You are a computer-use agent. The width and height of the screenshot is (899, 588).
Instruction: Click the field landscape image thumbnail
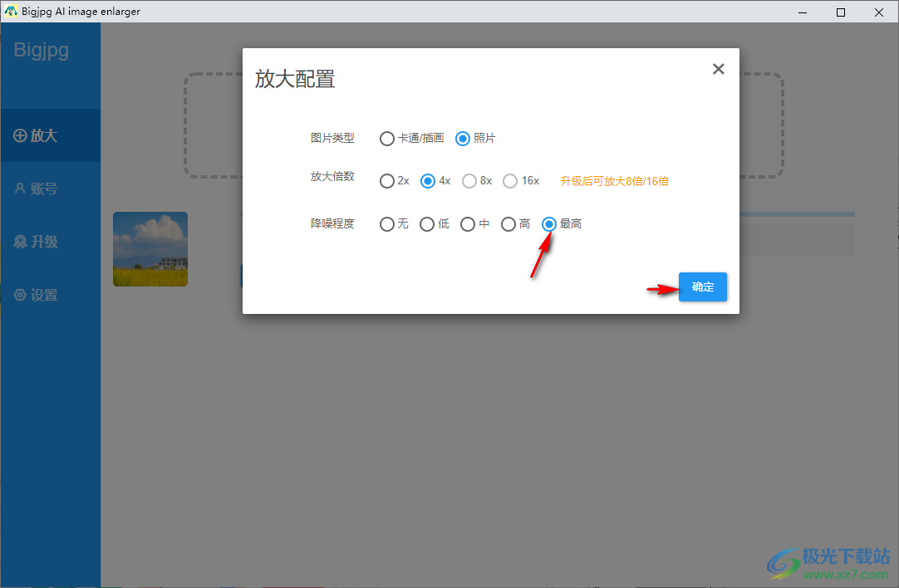point(150,249)
